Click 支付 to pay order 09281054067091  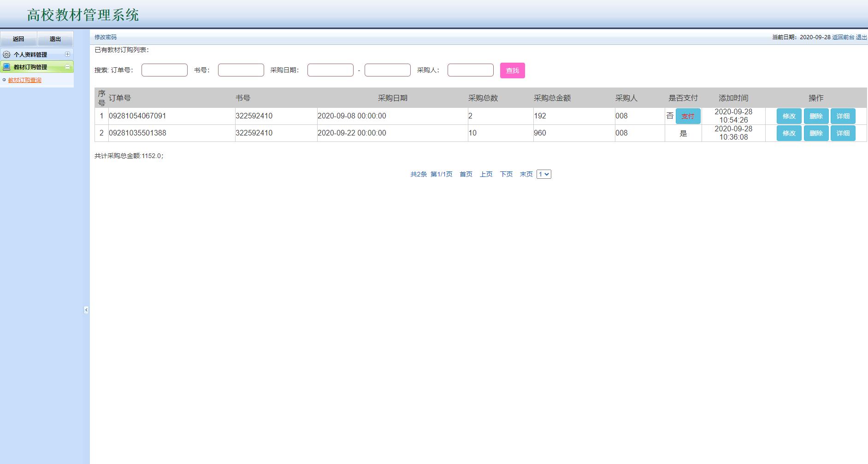pos(688,116)
